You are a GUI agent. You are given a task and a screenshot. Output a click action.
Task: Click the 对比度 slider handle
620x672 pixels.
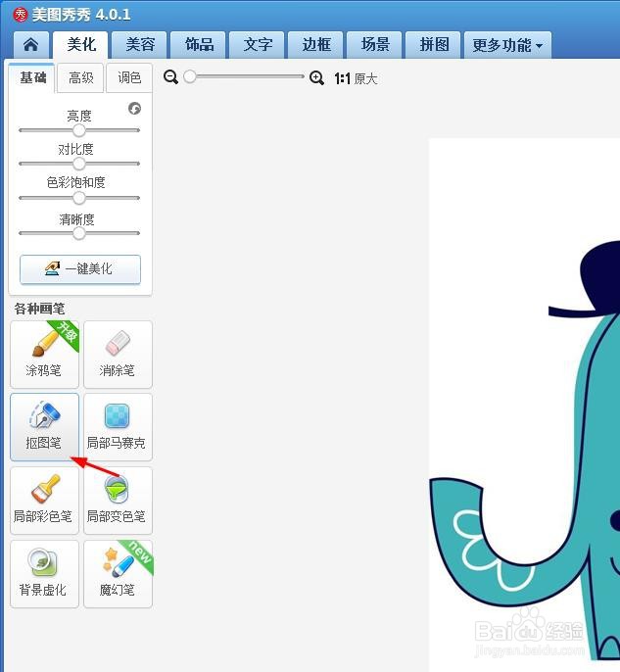coord(78,164)
